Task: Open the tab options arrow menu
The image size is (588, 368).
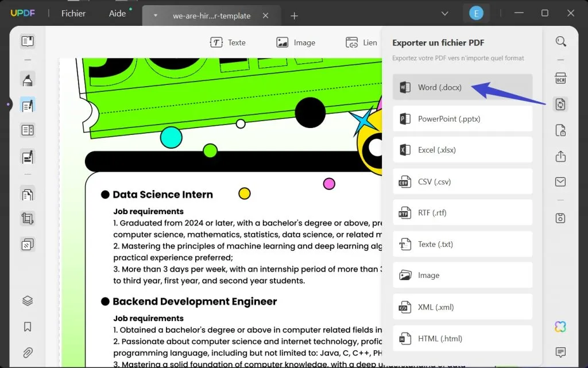Action: 155,16
